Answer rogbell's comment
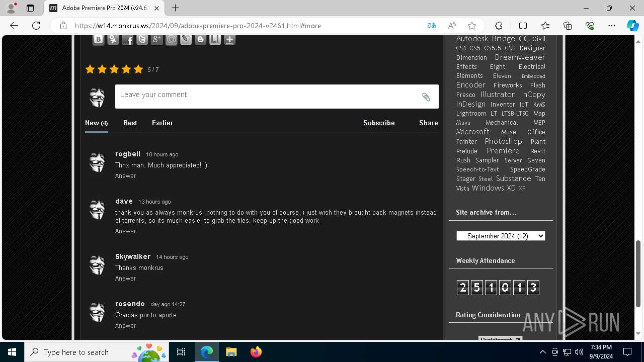The image size is (644, 362). coord(125,176)
